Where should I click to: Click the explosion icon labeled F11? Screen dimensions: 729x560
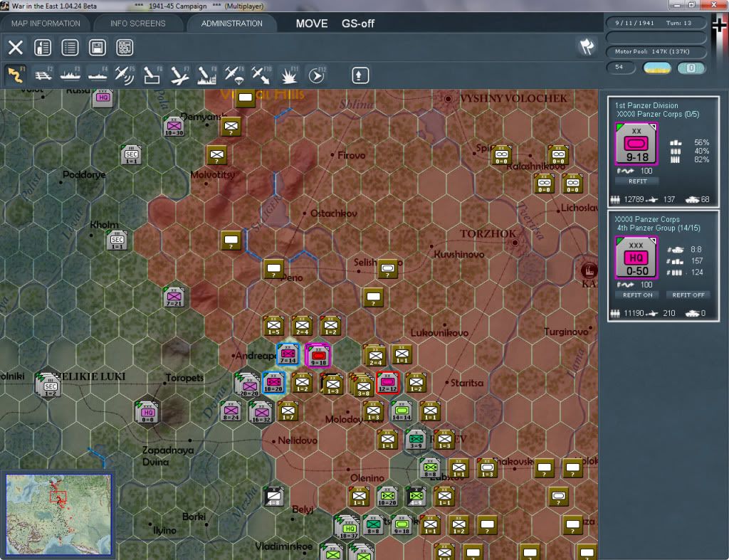pyautogui.click(x=289, y=75)
